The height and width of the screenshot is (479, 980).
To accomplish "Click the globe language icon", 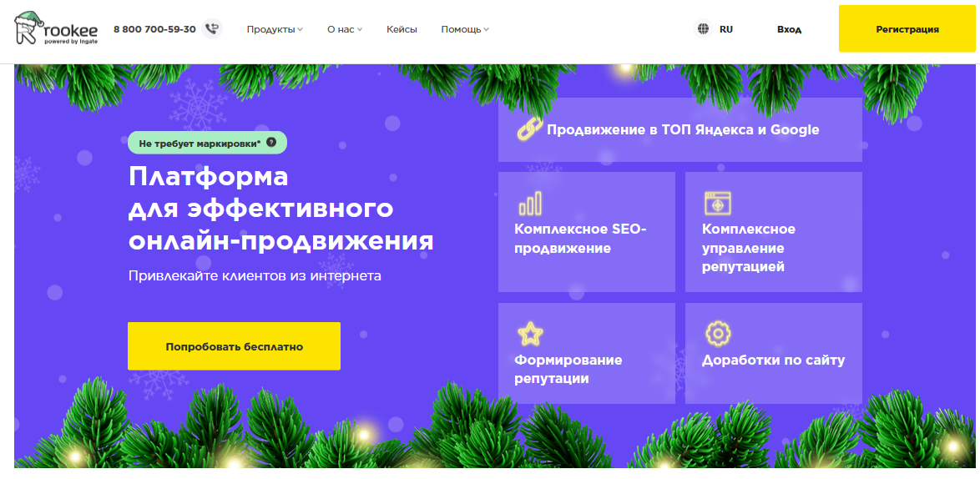I will point(703,29).
